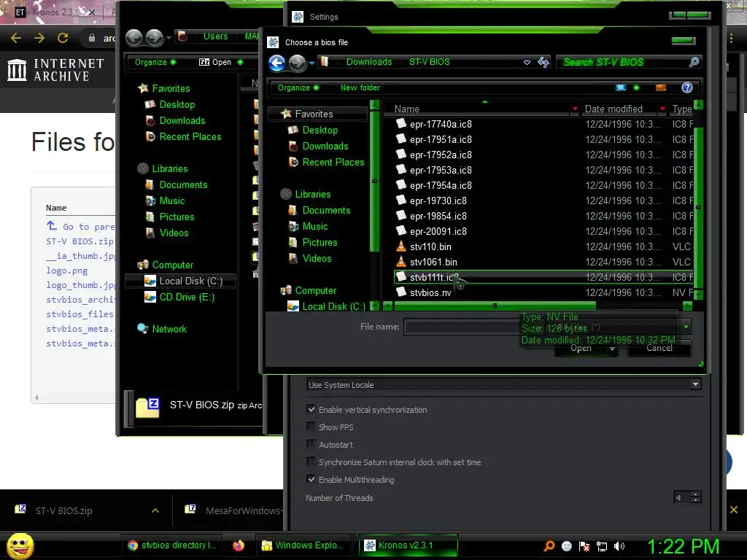Open the Use System Locale dropdown
The image size is (747, 560).
(503, 385)
